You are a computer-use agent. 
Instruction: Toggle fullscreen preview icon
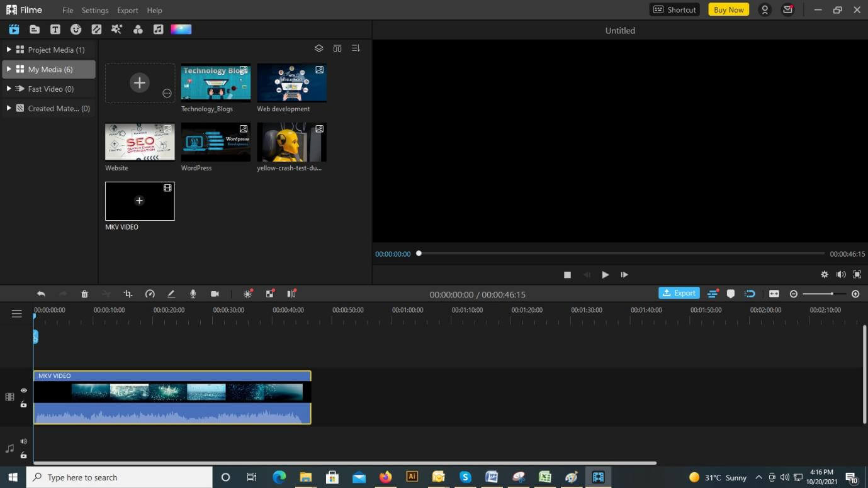(x=857, y=275)
